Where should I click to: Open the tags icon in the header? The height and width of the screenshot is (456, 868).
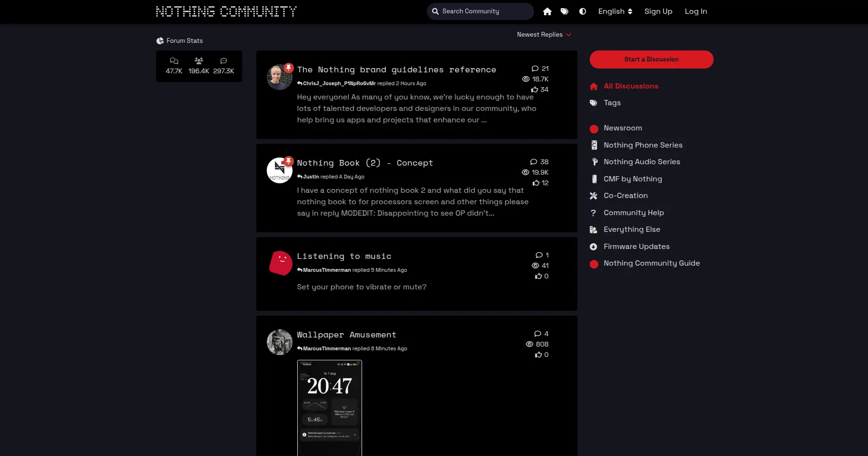point(565,11)
